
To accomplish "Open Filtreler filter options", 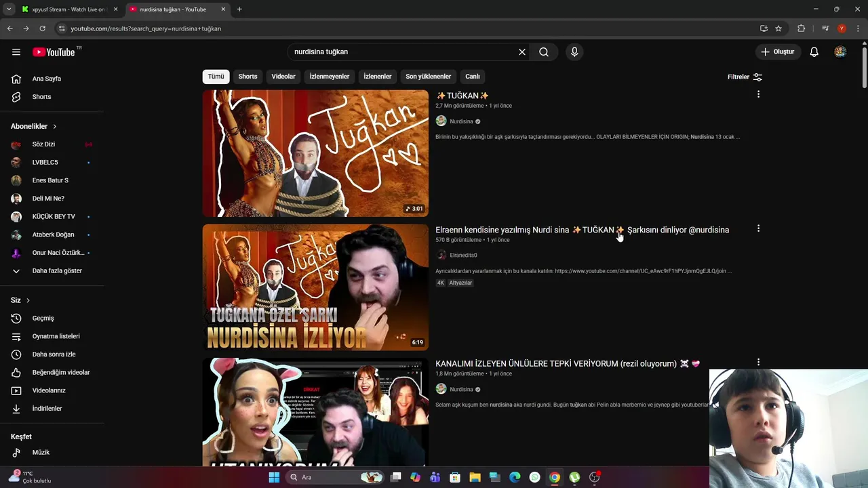I will 745,77.
